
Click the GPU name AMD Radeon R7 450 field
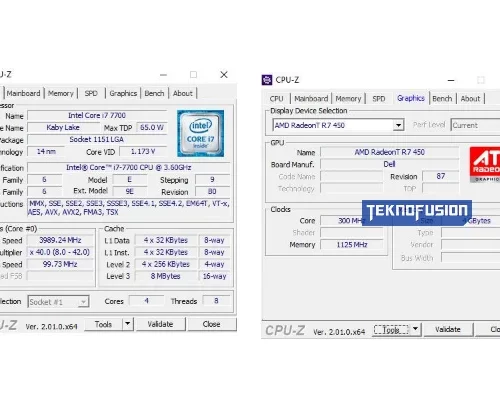pyautogui.click(x=390, y=152)
